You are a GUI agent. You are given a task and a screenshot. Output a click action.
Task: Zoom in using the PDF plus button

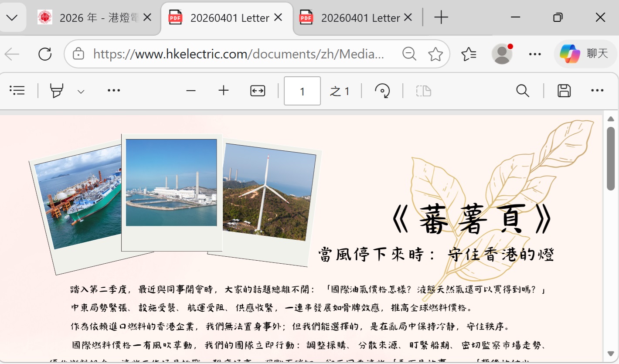click(224, 91)
